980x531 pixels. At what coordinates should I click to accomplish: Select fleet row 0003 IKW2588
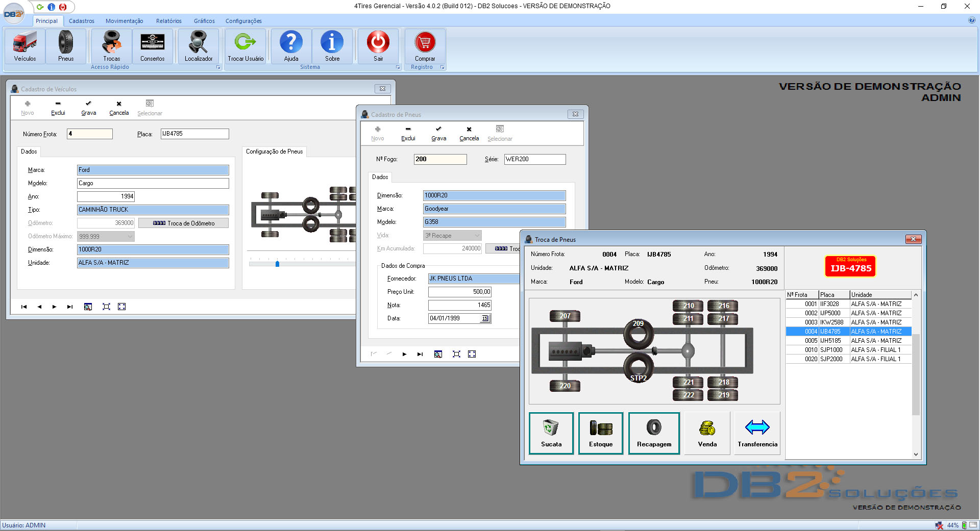pyautogui.click(x=848, y=322)
